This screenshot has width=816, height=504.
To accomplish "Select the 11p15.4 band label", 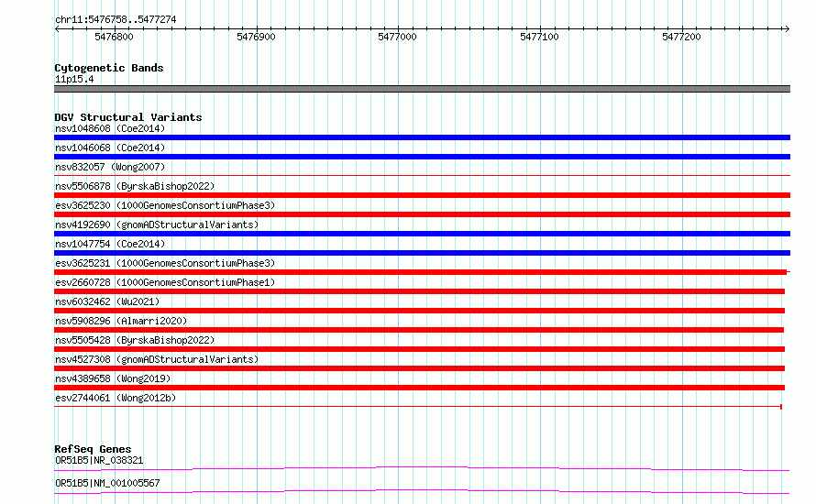I will point(74,79).
